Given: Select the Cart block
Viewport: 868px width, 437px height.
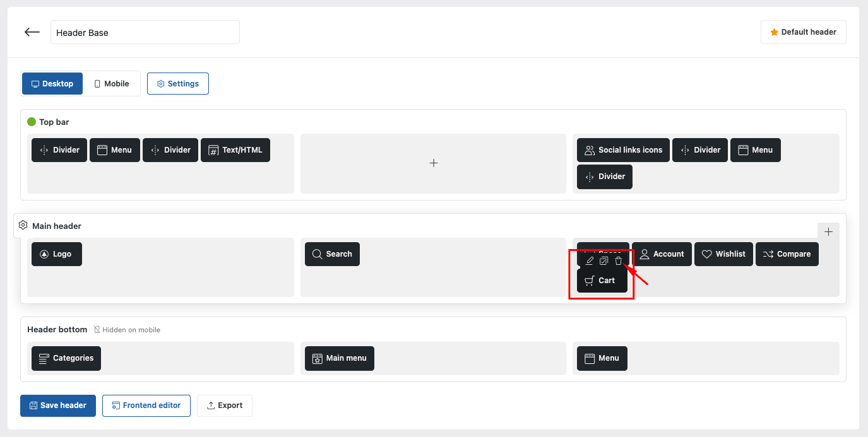Looking at the screenshot, I should pyautogui.click(x=602, y=281).
